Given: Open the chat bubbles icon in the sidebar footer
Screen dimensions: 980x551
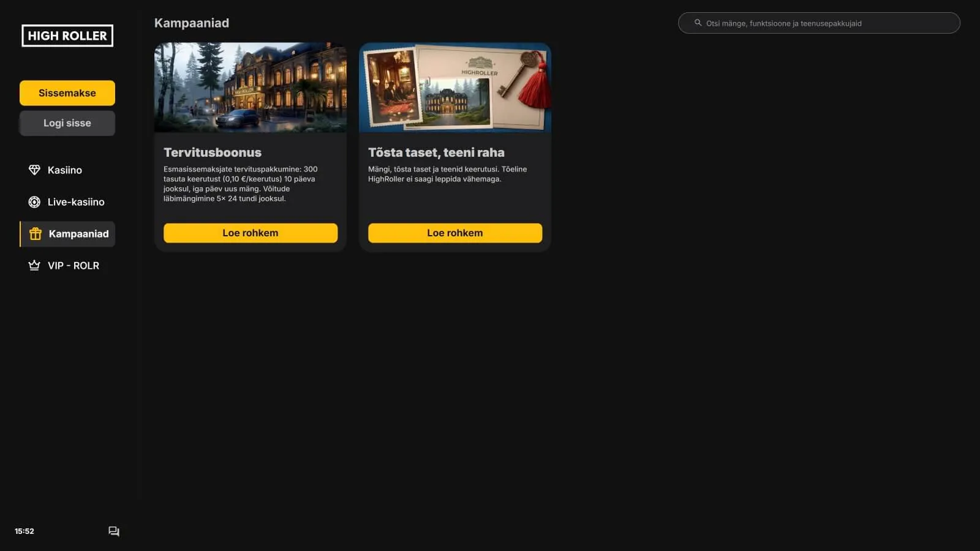Looking at the screenshot, I should tap(114, 531).
